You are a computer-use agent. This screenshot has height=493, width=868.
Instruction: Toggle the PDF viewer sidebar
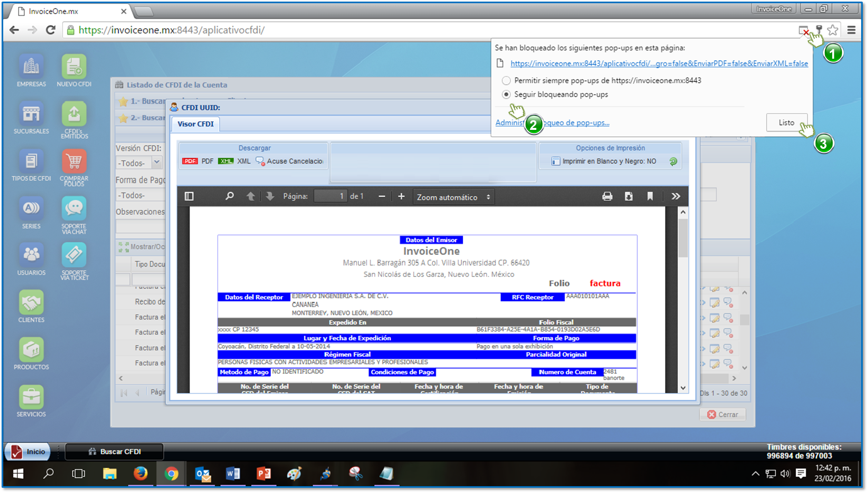click(x=189, y=196)
